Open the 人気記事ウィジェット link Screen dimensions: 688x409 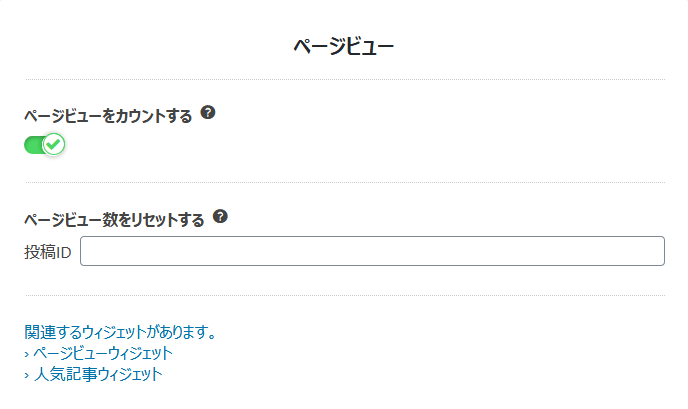pos(98,374)
